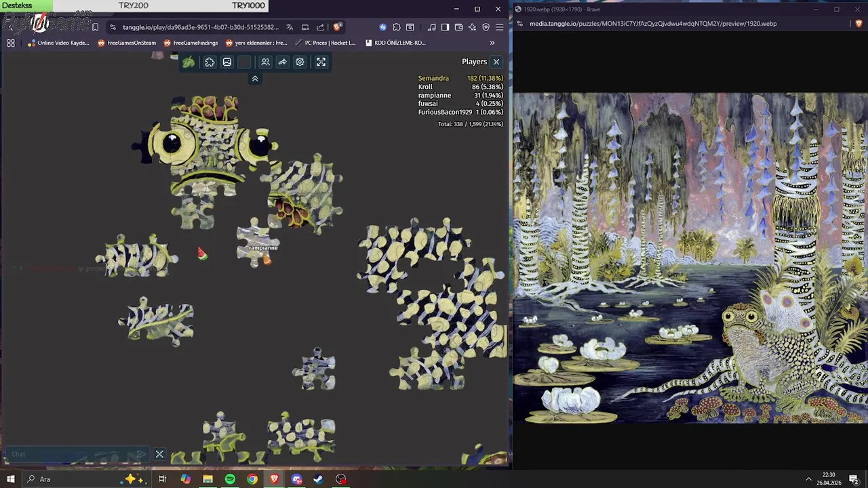Click the tanggle.io address bar URL

[x=200, y=27]
